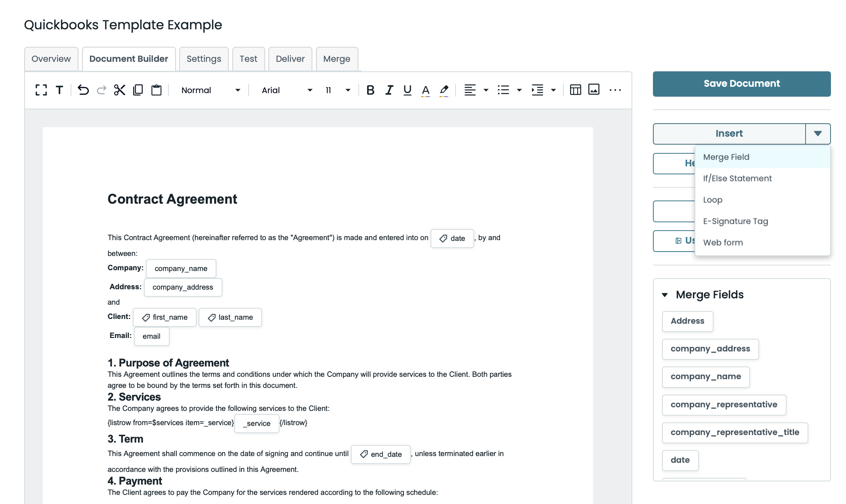Open the Normal paragraph style dropdown

click(x=211, y=90)
